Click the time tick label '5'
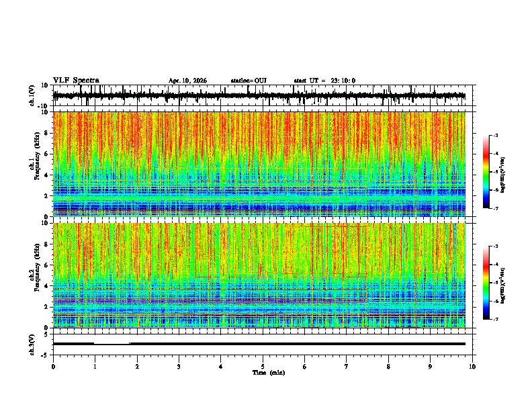This screenshot has width=532, height=411. pos(263,367)
